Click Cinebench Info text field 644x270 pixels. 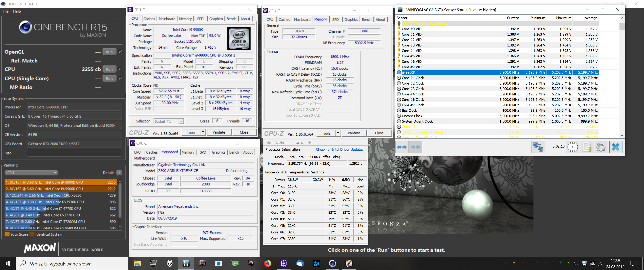pyautogui.click(x=74, y=153)
